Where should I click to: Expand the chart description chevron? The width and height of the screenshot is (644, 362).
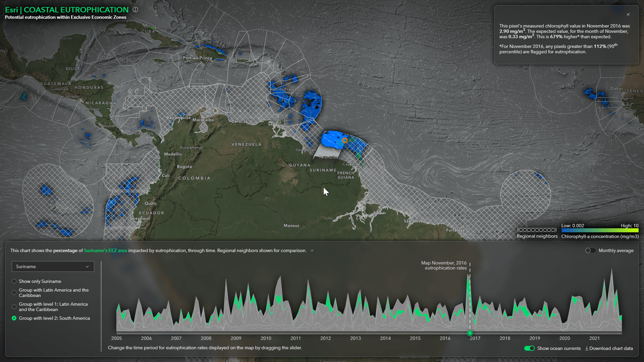coord(312,250)
